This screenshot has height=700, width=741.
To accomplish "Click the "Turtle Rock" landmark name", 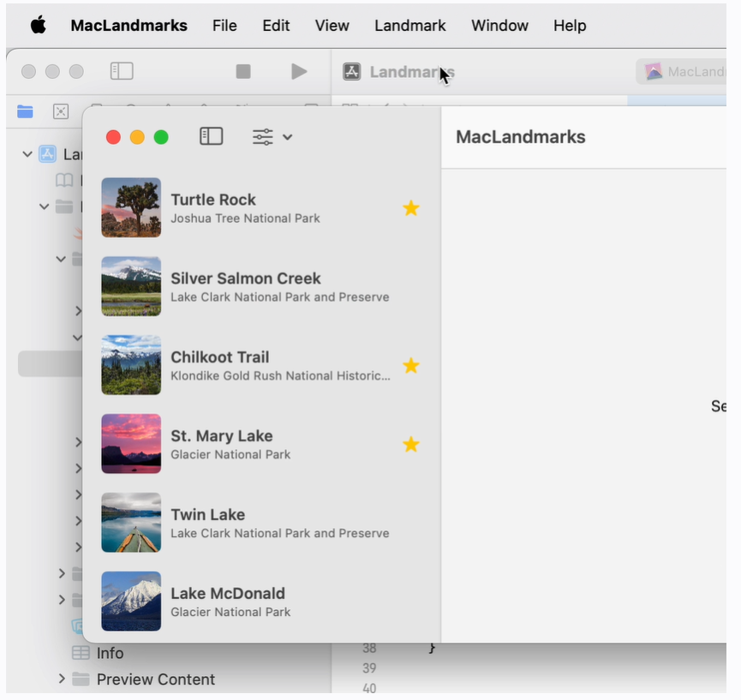I will pyautogui.click(x=213, y=200).
